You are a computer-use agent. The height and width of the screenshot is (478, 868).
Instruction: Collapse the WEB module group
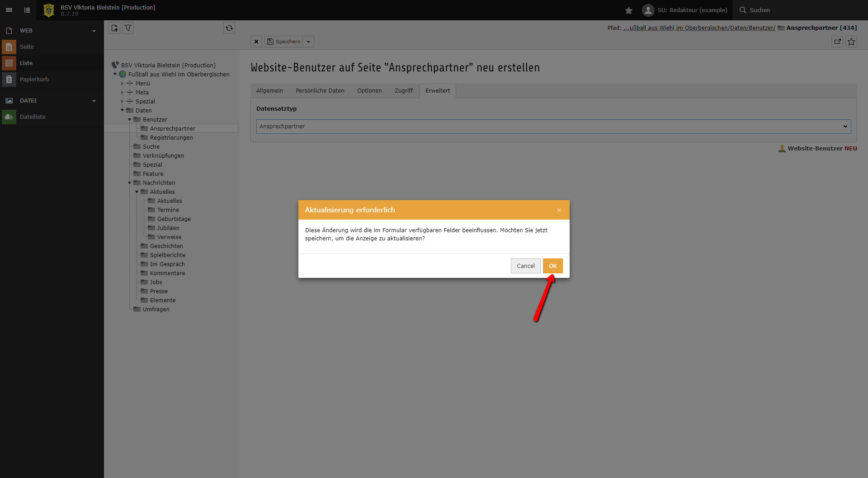(x=94, y=31)
